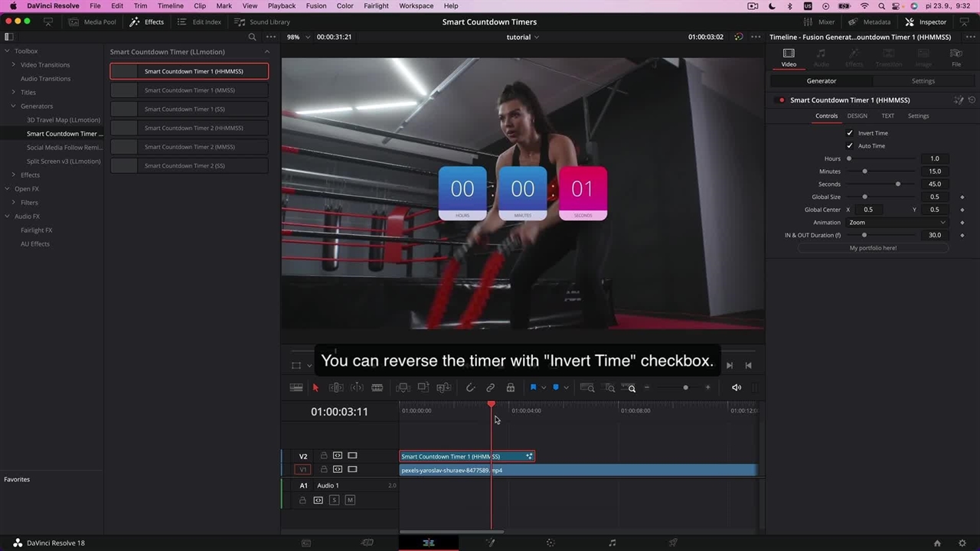Add keyframe for Global Size
The image size is (980, 551).
(962, 197)
